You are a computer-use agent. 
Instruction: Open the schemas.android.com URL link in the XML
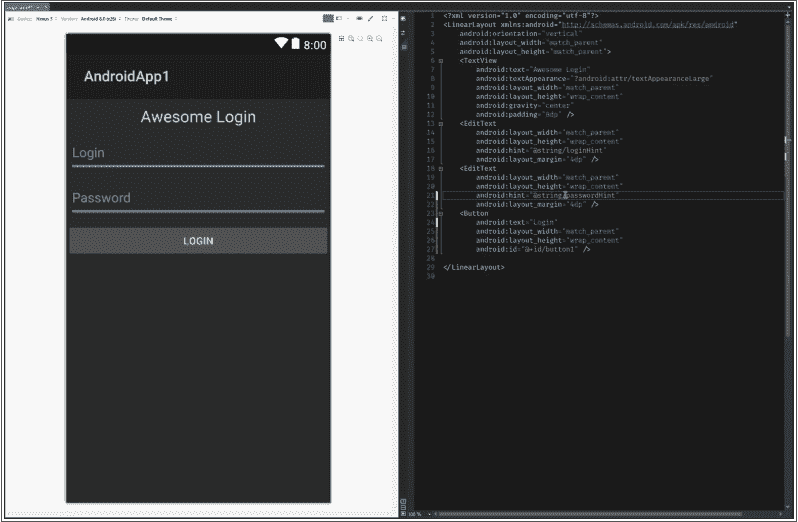(647, 24)
